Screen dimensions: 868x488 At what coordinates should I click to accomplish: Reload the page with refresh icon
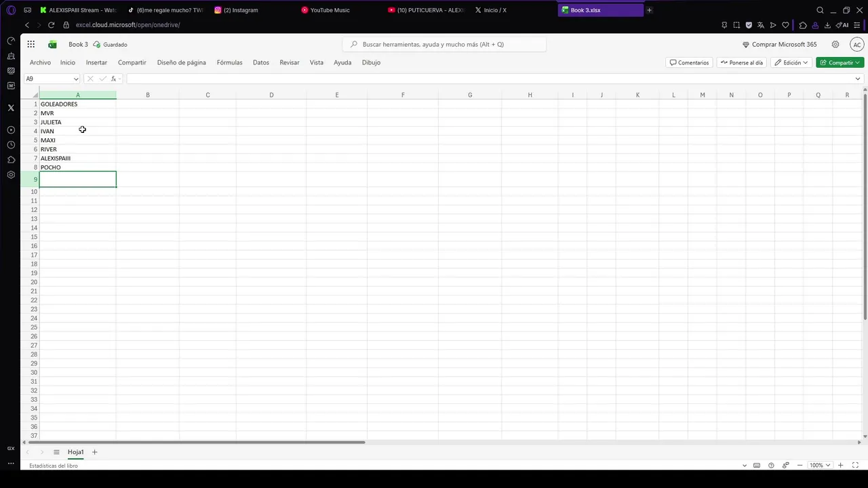point(51,25)
